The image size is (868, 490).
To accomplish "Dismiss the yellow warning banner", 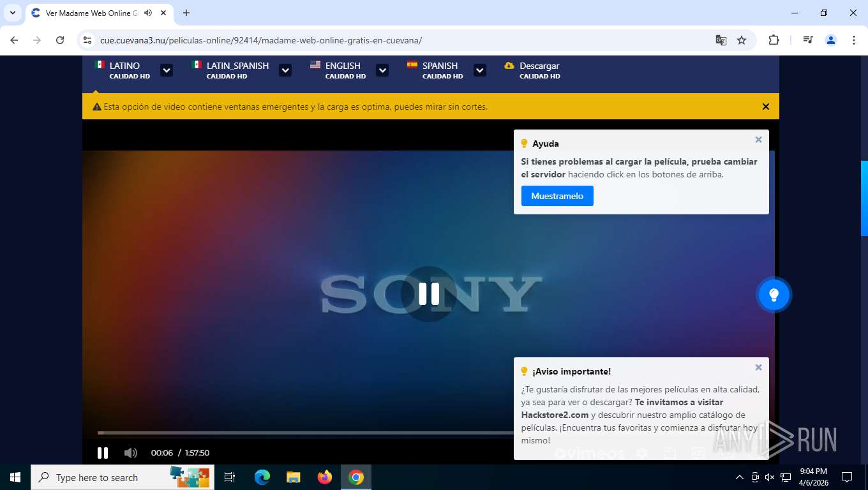I will 766,107.
